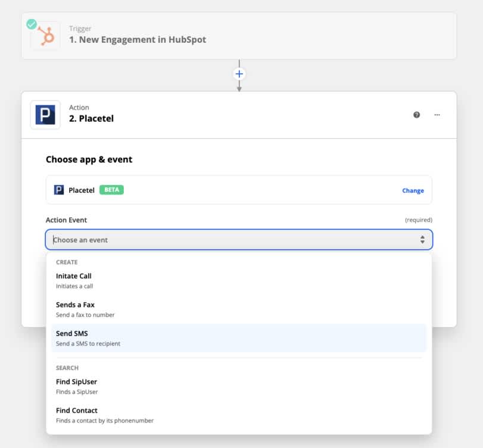Click Change to switch the app

click(413, 190)
